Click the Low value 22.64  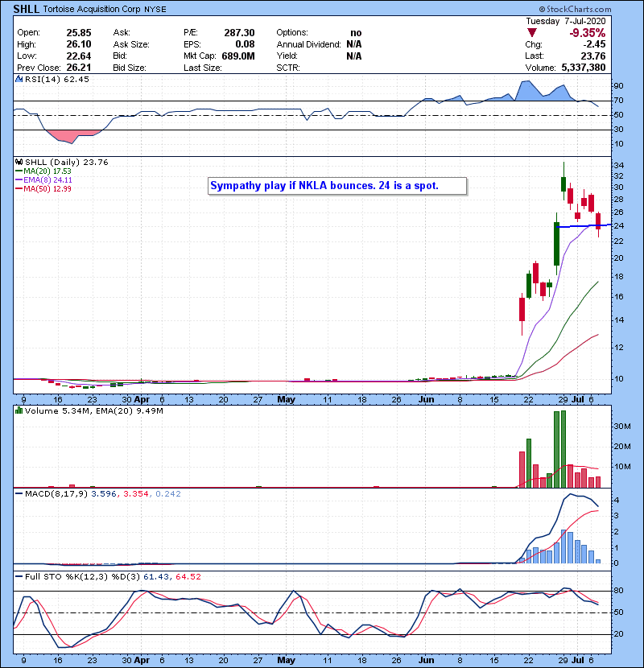[79, 56]
